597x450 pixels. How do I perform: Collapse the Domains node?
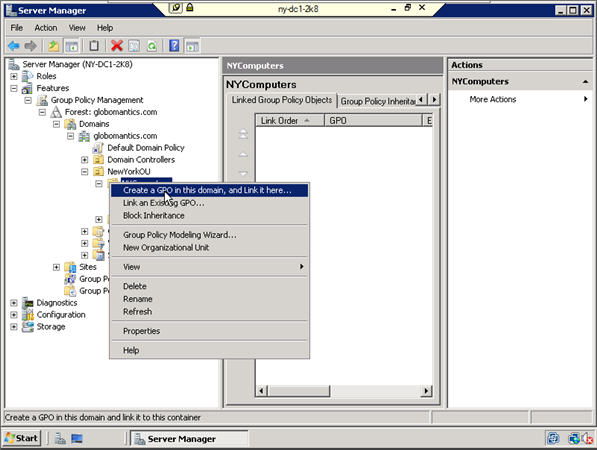point(56,124)
